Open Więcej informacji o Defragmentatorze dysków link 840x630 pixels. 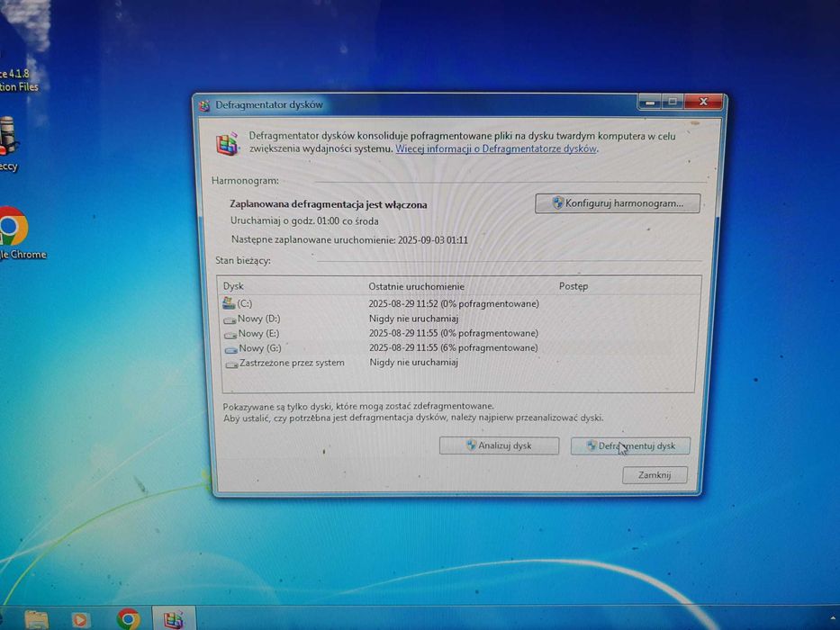(x=496, y=148)
